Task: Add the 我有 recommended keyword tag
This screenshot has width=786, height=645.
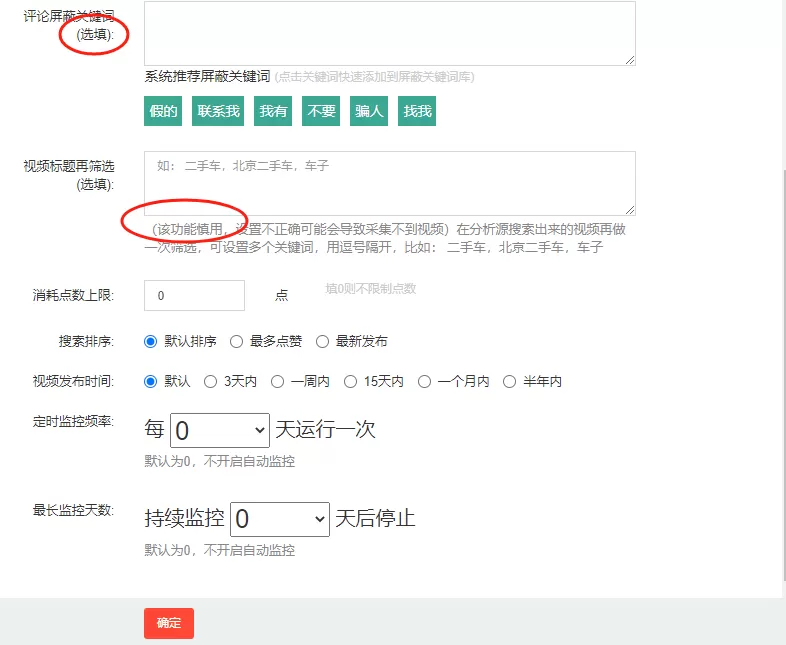Action: pos(273,111)
